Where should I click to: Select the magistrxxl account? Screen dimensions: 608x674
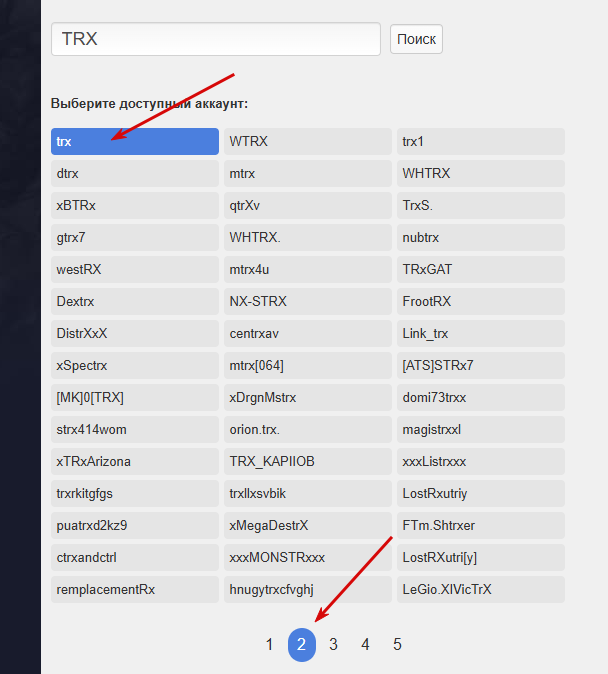point(481,429)
